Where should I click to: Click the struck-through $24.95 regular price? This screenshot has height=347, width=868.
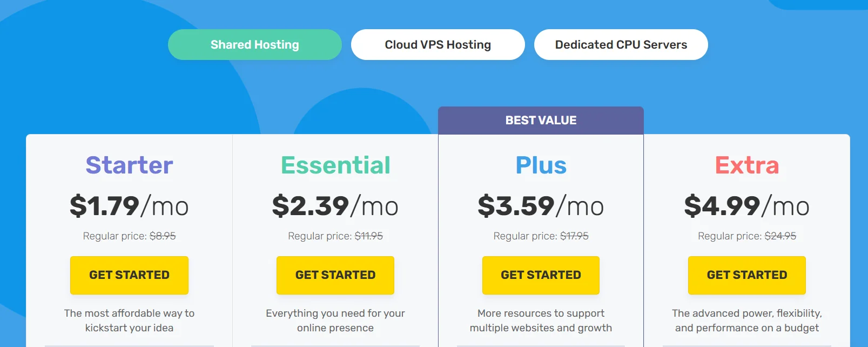pyautogui.click(x=780, y=236)
